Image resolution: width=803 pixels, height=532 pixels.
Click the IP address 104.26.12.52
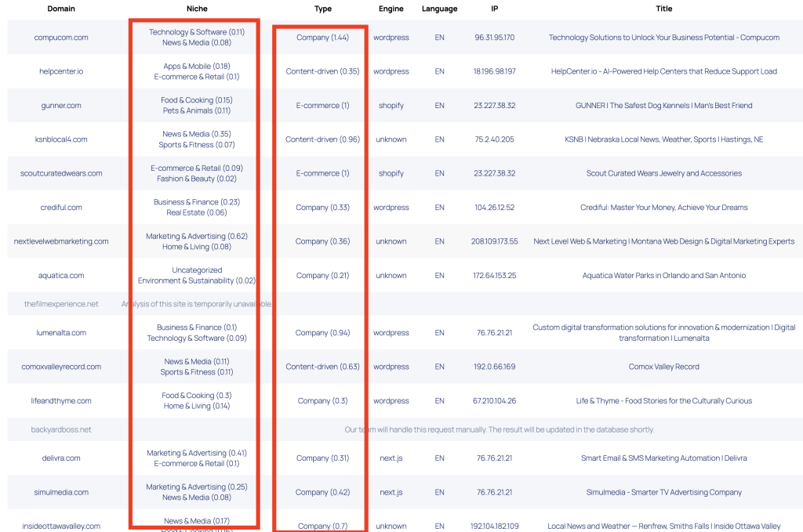(494, 207)
